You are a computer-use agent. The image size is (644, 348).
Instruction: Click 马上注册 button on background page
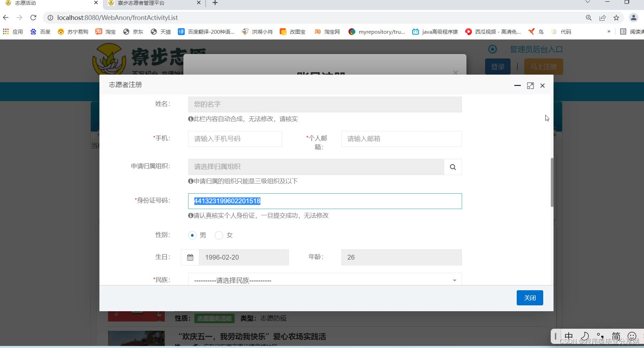point(544,67)
